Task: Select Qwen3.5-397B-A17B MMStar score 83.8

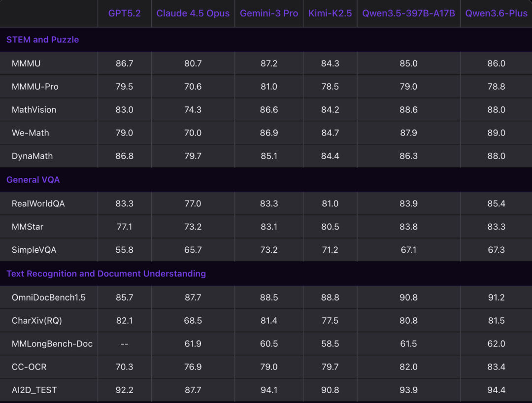Action: 408,227
